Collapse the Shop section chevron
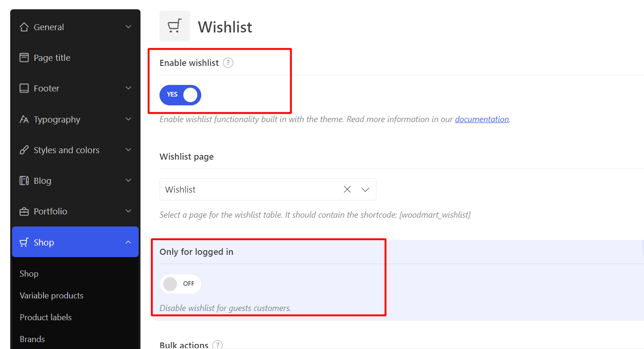644x349 pixels. [128, 242]
